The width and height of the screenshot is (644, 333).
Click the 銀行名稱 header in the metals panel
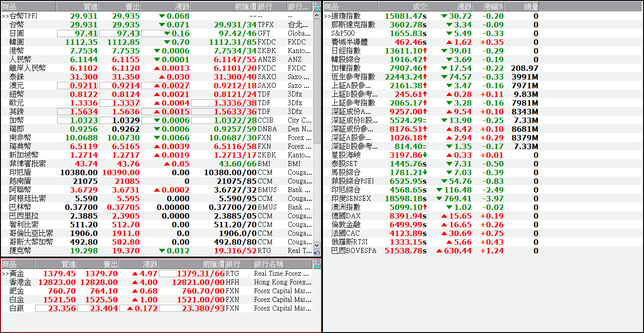283,264
